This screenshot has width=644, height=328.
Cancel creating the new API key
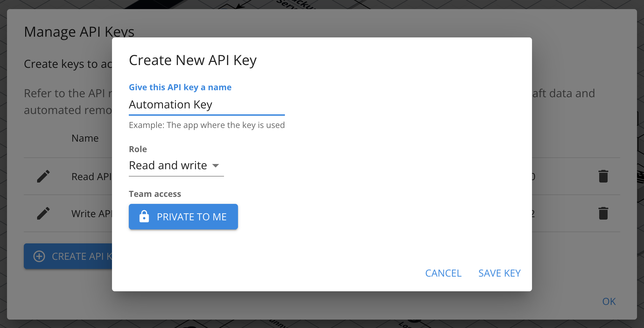[x=443, y=273]
